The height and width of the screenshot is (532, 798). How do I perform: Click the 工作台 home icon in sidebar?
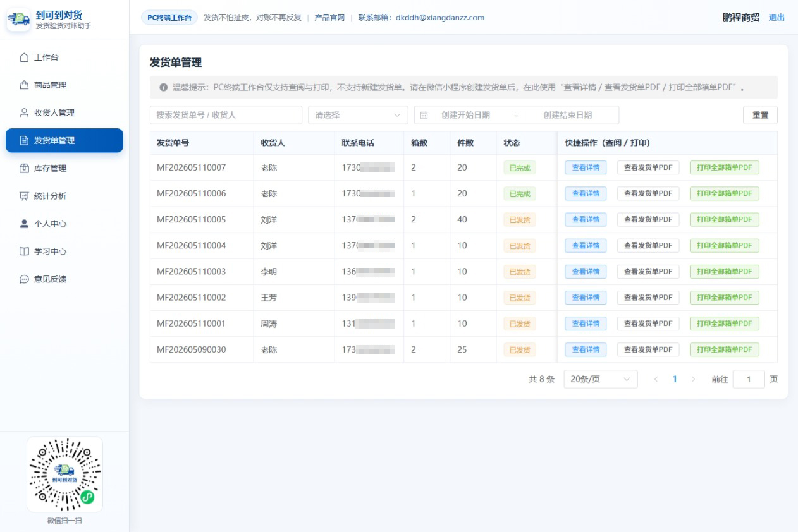(x=24, y=57)
